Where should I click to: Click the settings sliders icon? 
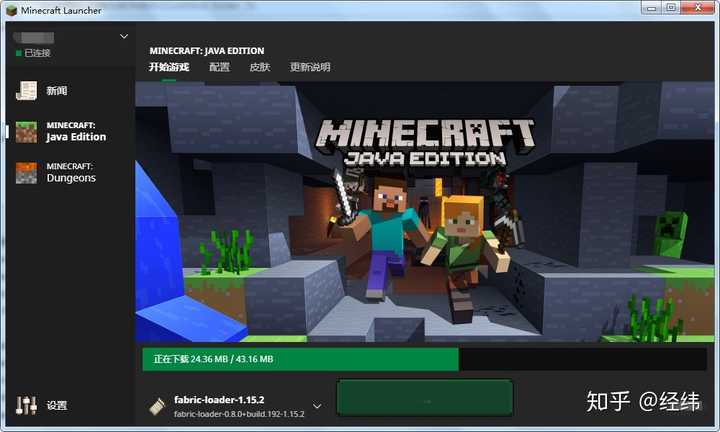click(26, 405)
